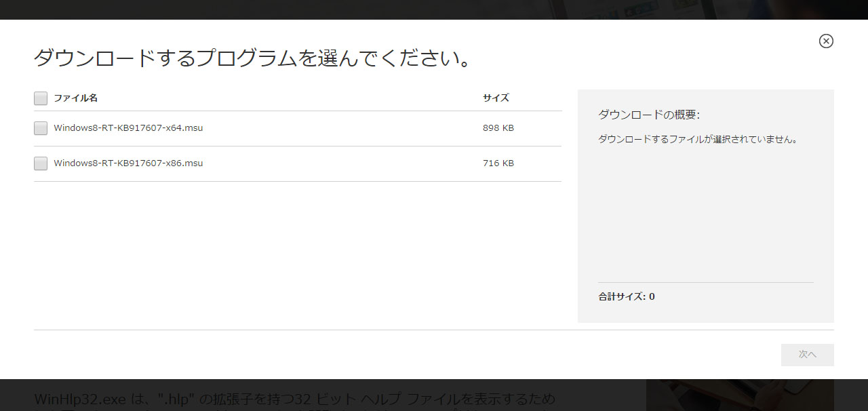Click the ファイル名 column header
The width and height of the screenshot is (868, 411).
click(76, 98)
